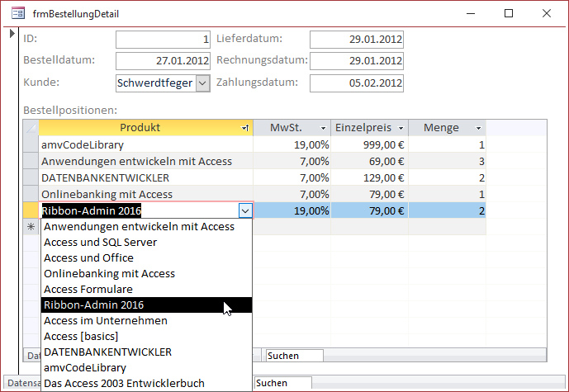
Task: Click the record selector arrow beside ID
Action: [x=12, y=33]
